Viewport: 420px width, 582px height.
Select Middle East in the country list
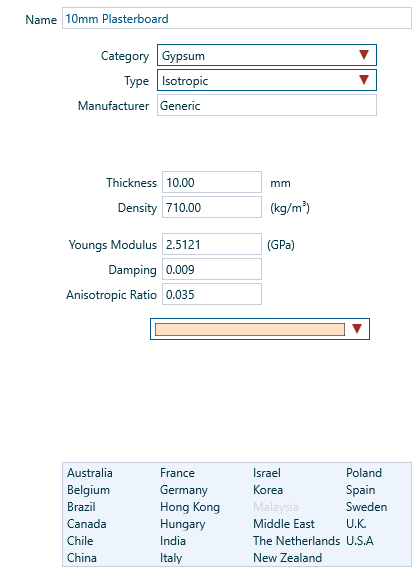tap(284, 524)
